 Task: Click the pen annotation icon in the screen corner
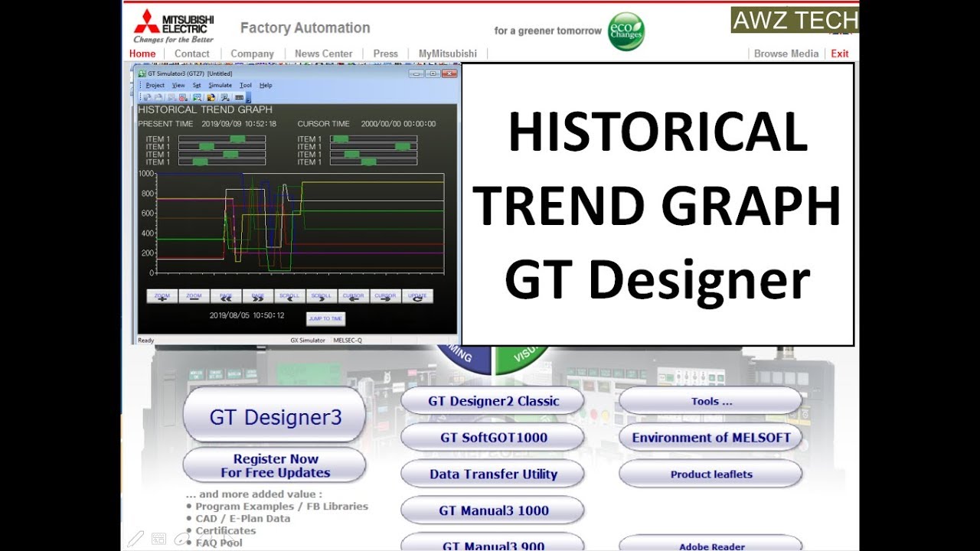[136, 538]
